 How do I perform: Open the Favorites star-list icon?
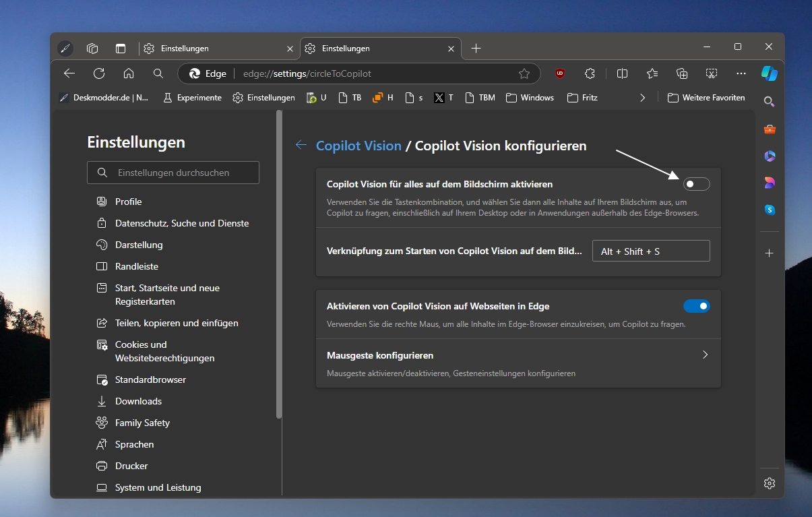click(652, 73)
